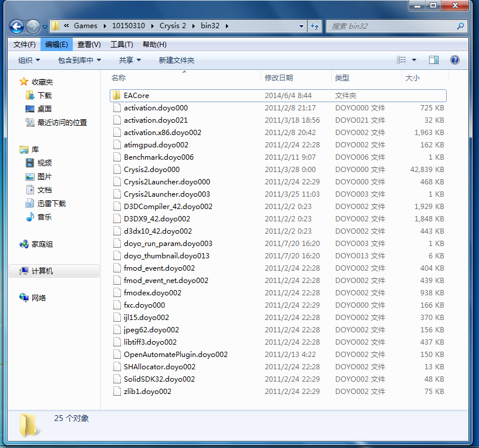Open the 包含到库中 dropdown
Viewport: 479px width, 448px height.
pyautogui.click(x=79, y=60)
